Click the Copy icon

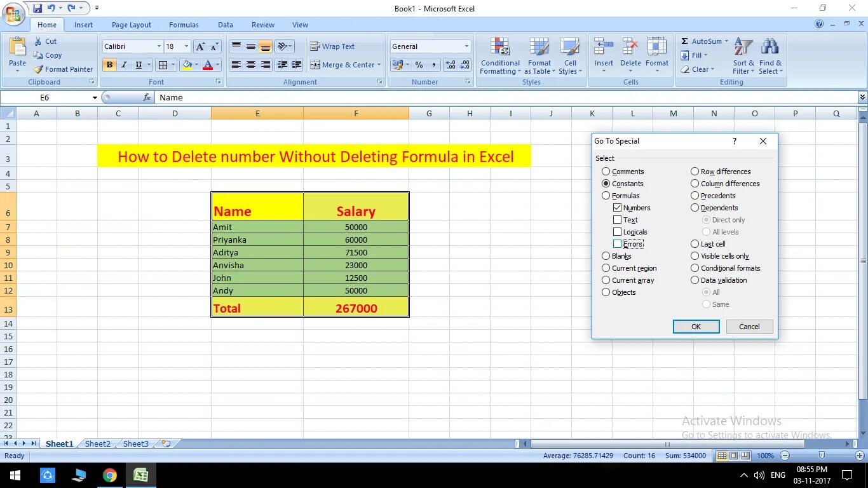pos(38,55)
